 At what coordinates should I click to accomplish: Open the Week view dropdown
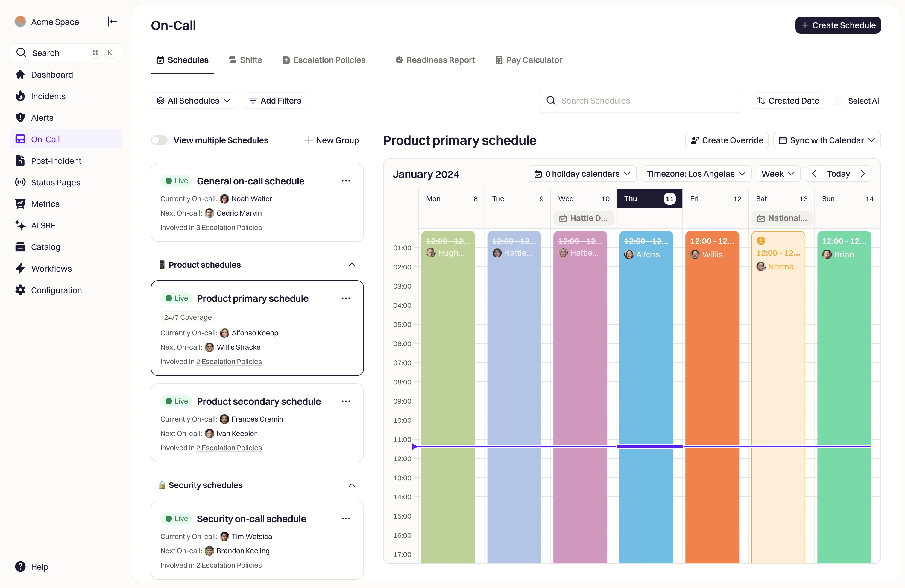coord(778,174)
